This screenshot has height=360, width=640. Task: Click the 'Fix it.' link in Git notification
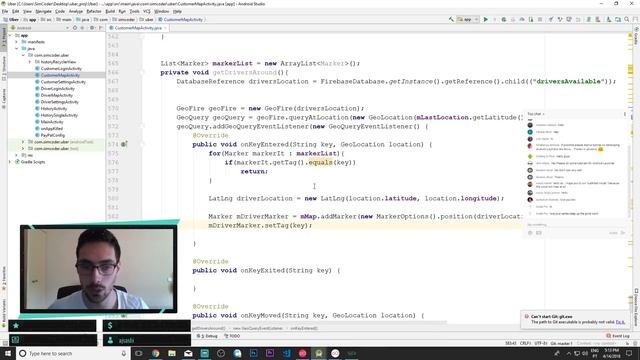[x=620, y=322]
